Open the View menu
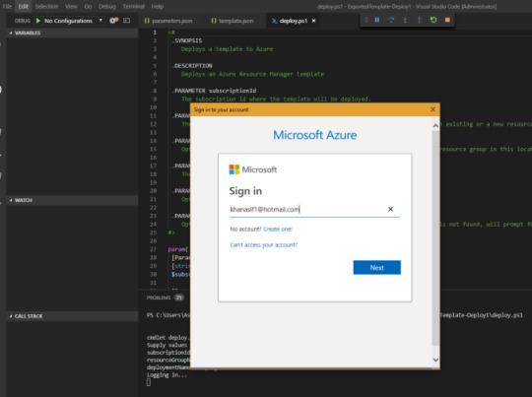The image size is (532, 397). click(71, 6)
